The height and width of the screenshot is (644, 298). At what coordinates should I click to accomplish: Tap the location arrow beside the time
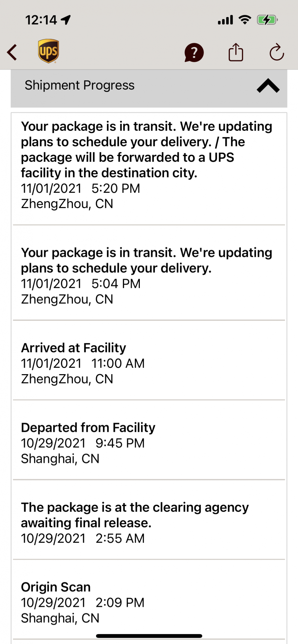pos(66,20)
